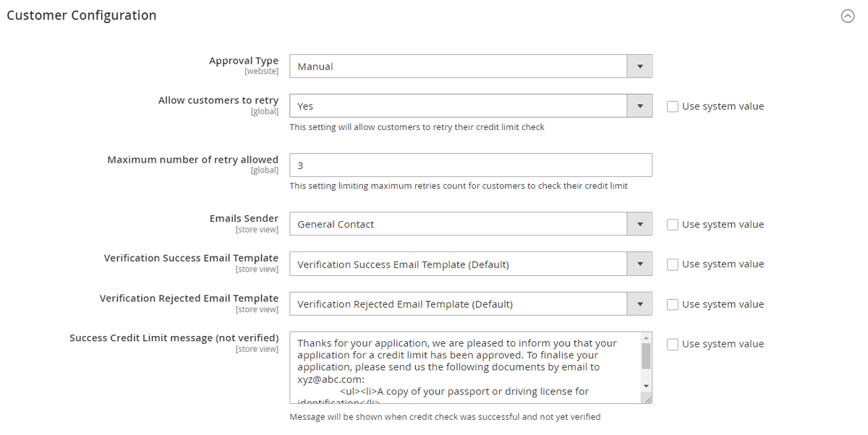This screenshot has width=868, height=435.
Task: Click the Approval Type label
Action: coord(244,61)
